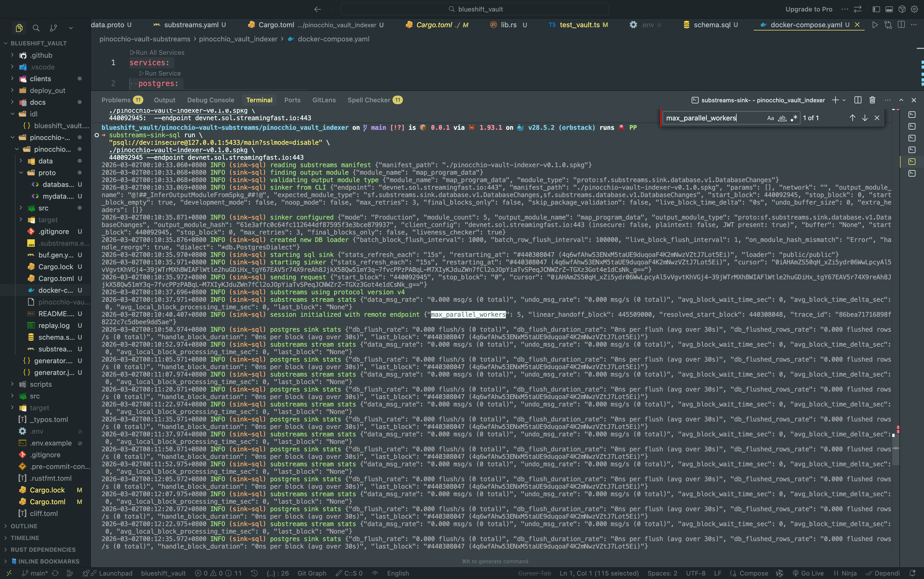The width and height of the screenshot is (924, 579).
Task: Open the Search icon in the sidebar
Action: (36, 28)
